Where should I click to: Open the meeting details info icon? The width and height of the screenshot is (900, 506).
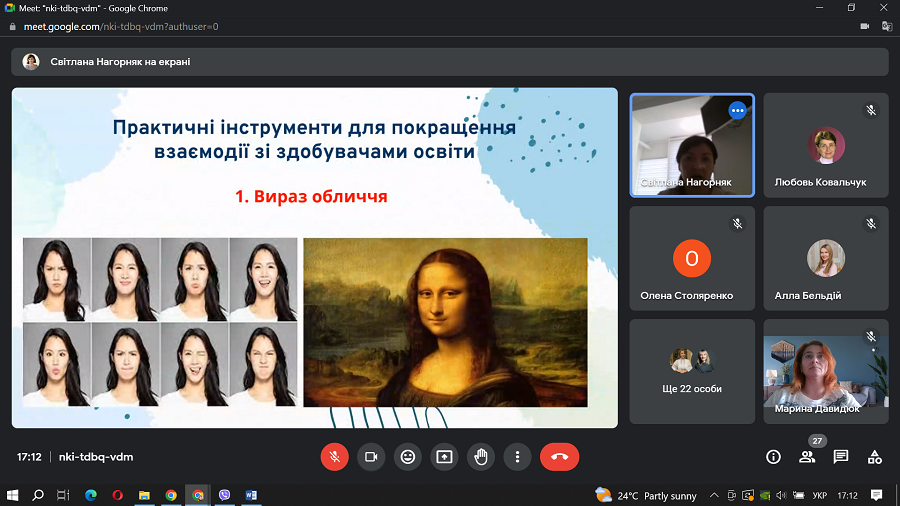(773, 457)
